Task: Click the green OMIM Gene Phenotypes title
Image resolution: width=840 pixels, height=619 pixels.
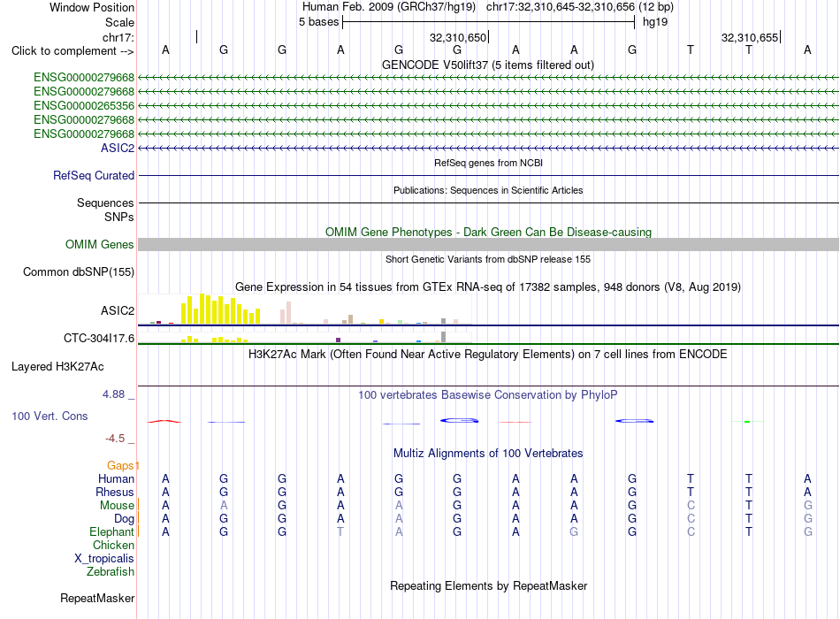Action: coord(488,232)
